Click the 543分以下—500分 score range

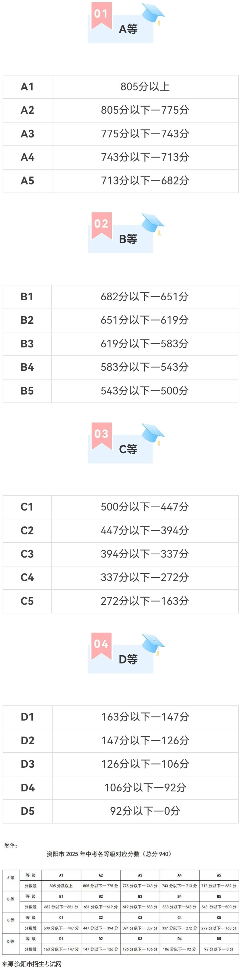coord(145,391)
